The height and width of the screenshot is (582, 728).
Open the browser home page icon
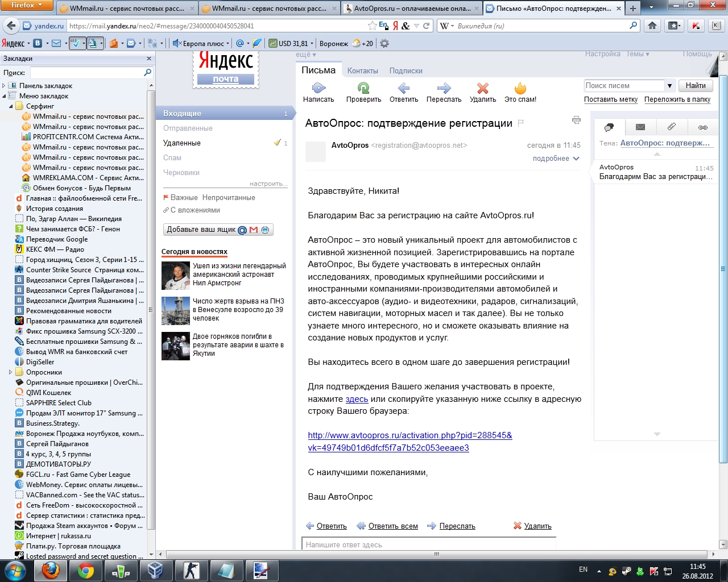click(652, 26)
